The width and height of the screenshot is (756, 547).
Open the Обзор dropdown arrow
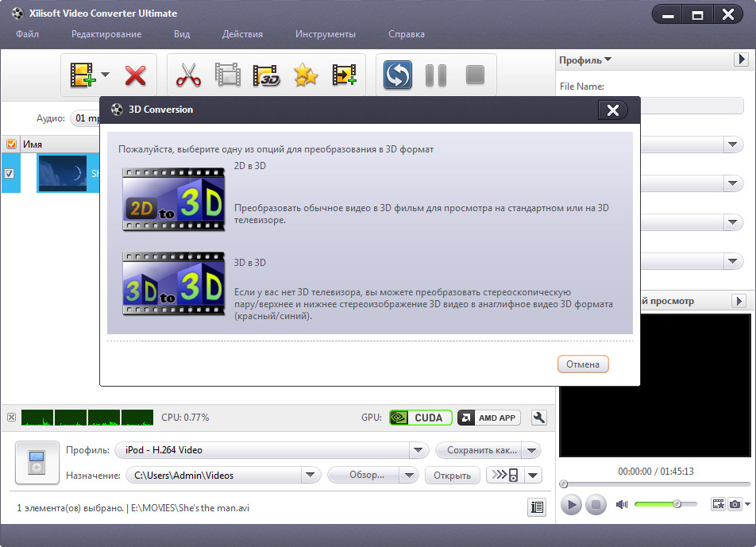(409, 476)
